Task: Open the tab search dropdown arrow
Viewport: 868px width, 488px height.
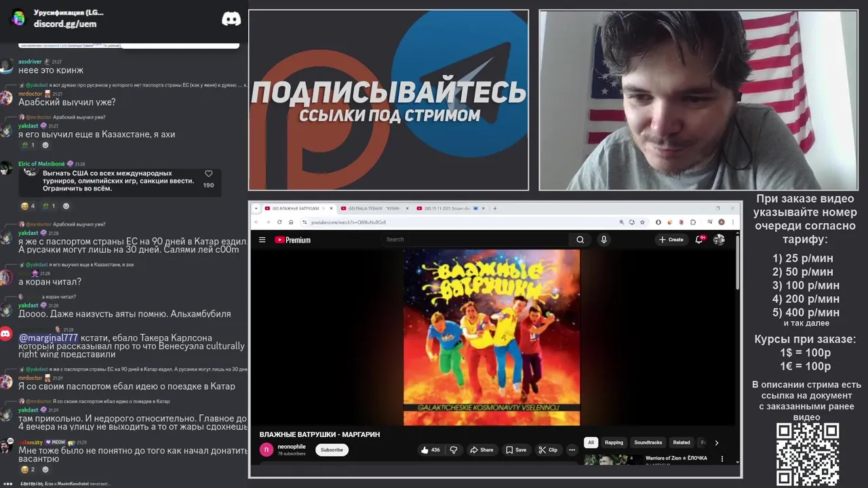Action: (256, 209)
